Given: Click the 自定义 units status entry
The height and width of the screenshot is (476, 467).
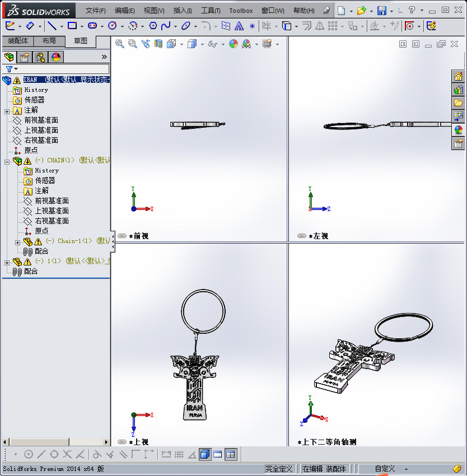Looking at the screenshot, I should (x=385, y=469).
